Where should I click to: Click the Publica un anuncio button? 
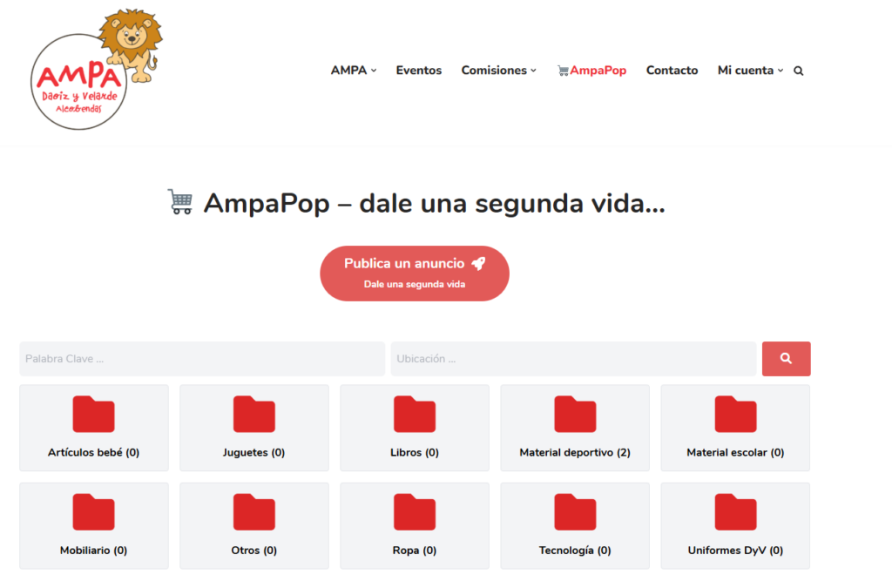point(415,273)
